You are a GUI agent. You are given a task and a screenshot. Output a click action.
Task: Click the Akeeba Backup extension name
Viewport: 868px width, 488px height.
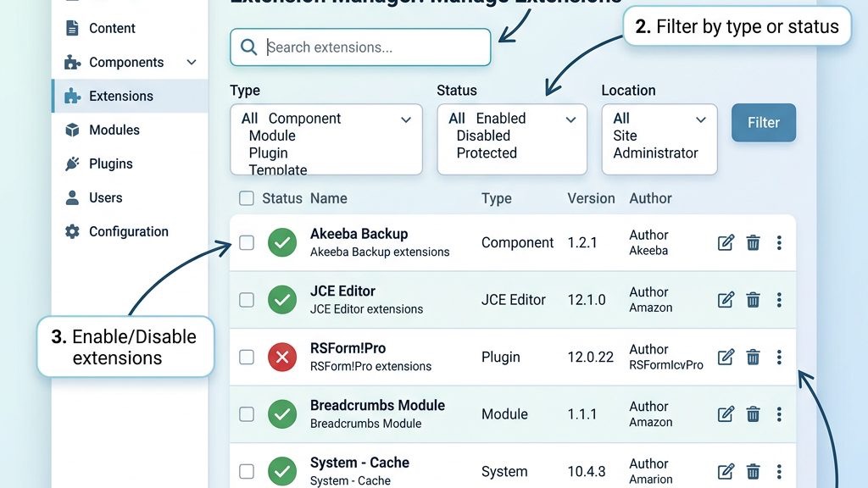360,235
